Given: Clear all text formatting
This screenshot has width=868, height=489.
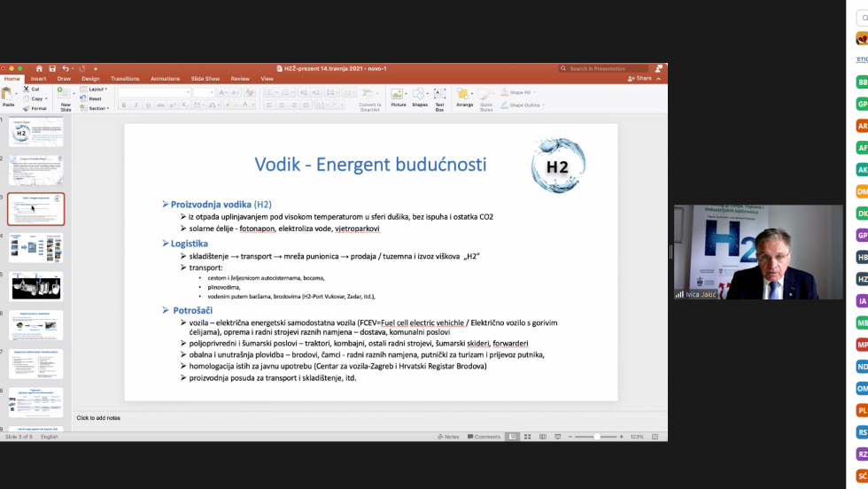Looking at the screenshot, I should click(x=250, y=92).
